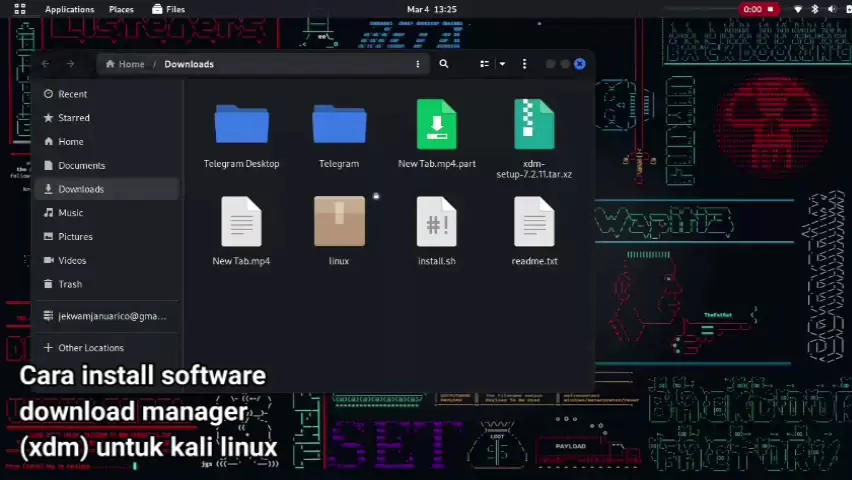Click the search magnifier icon
Viewport: 852px width, 480px height.
click(444, 64)
